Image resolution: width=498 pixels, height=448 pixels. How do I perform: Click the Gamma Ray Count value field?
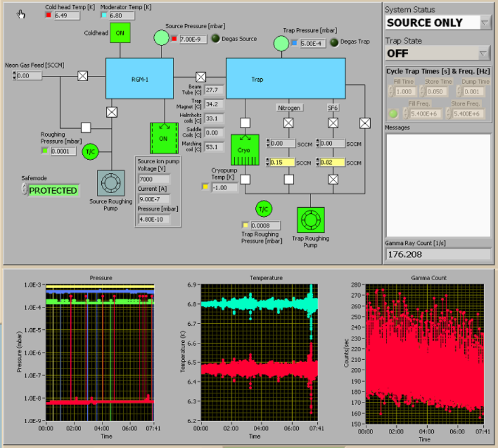tap(438, 254)
